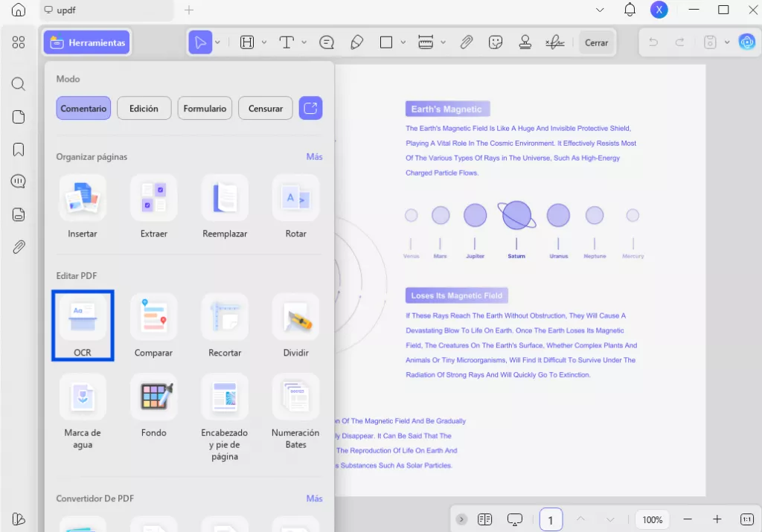Zoom in with the plus button
762x532 pixels.
coord(717,519)
